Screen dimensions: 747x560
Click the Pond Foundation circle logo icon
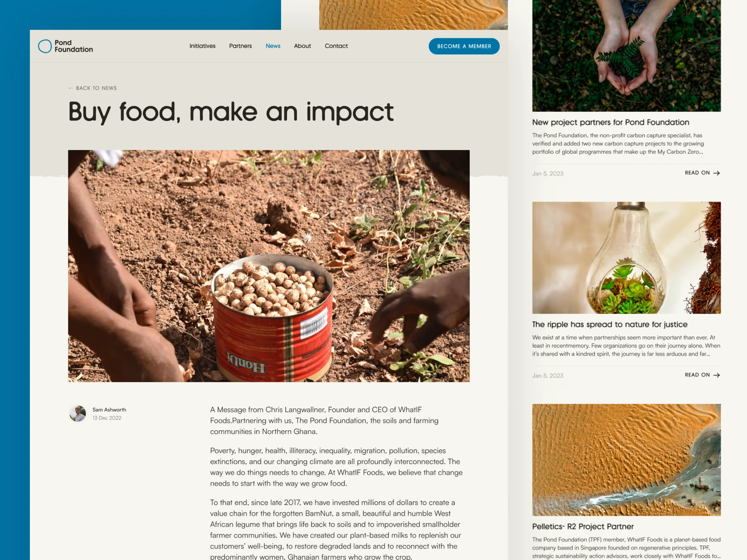(45, 46)
